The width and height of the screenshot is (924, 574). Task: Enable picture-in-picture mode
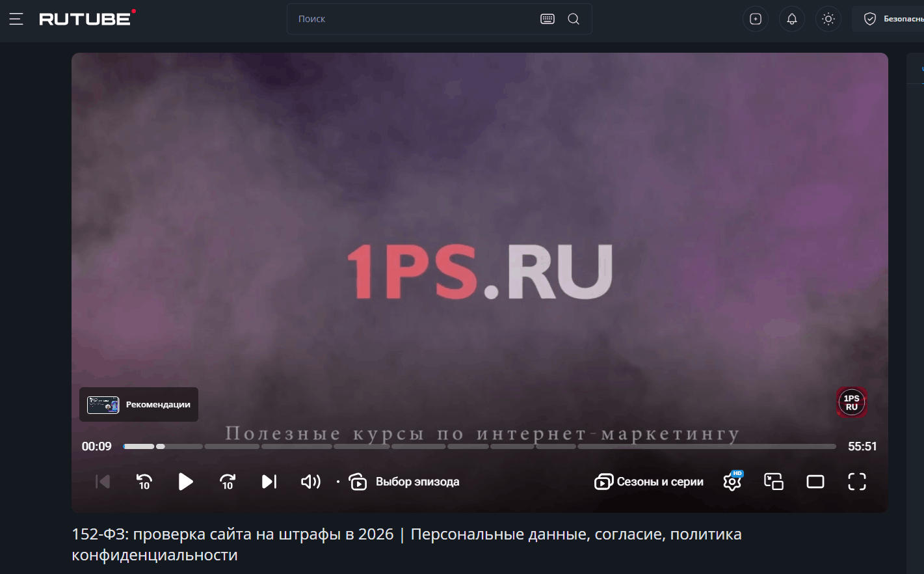773,482
